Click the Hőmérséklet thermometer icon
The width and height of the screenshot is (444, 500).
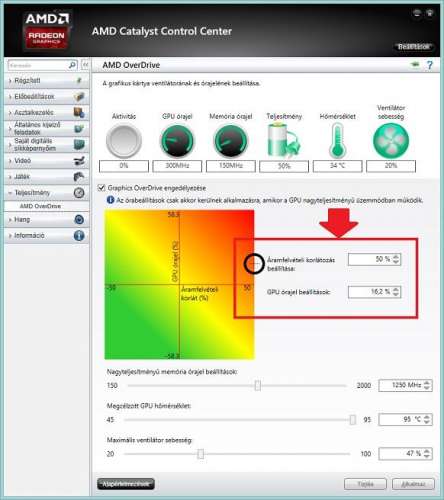point(337,140)
